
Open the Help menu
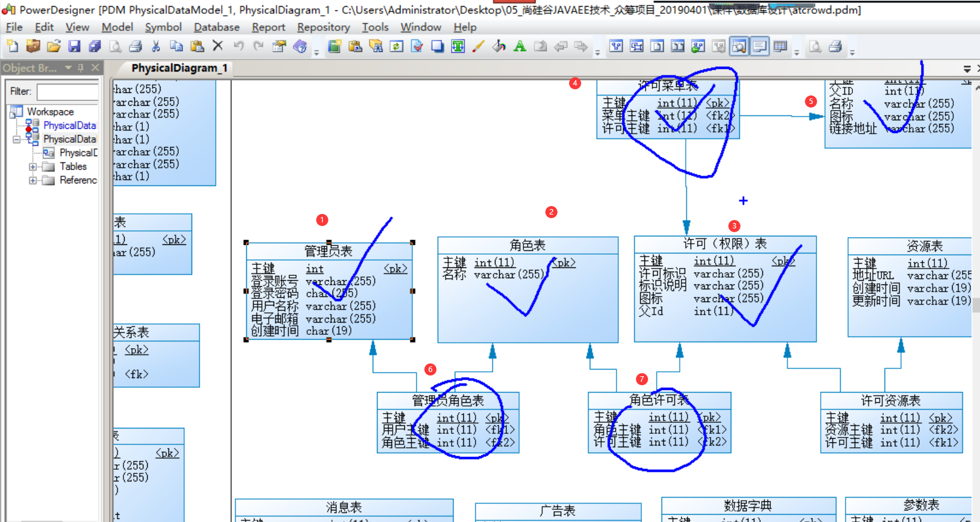464,27
